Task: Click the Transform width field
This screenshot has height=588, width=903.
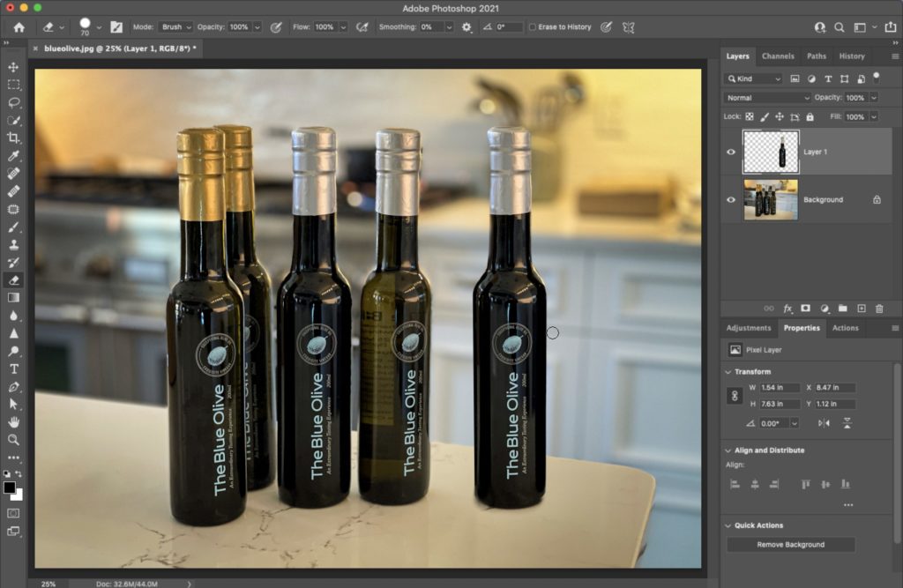Action: (780, 388)
